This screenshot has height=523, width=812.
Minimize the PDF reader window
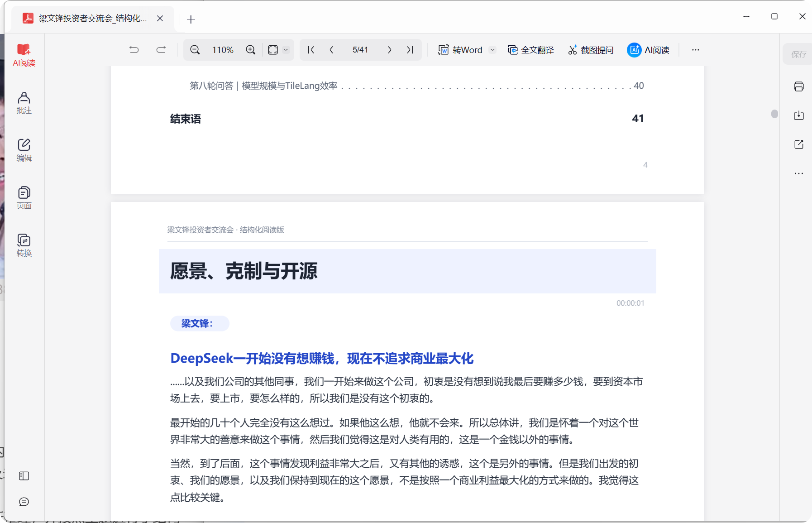pos(746,16)
